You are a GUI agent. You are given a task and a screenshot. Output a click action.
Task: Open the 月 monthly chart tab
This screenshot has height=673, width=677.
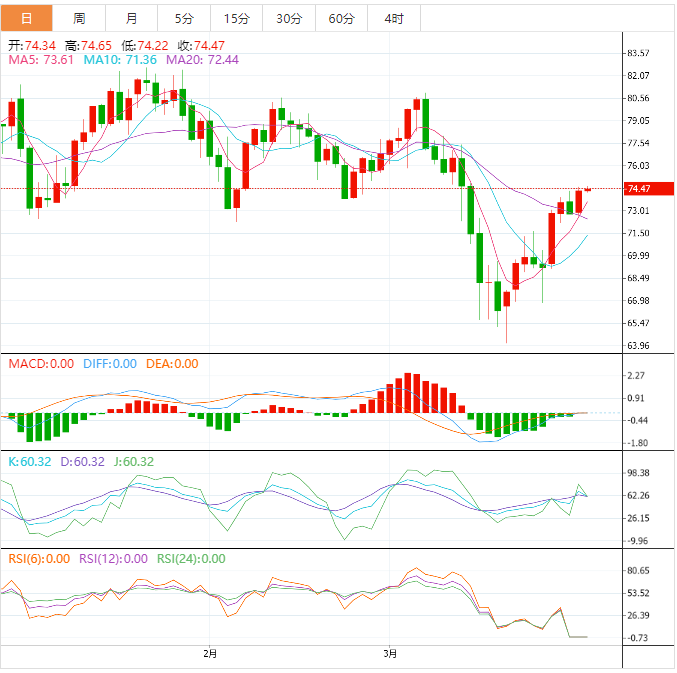[x=132, y=18]
